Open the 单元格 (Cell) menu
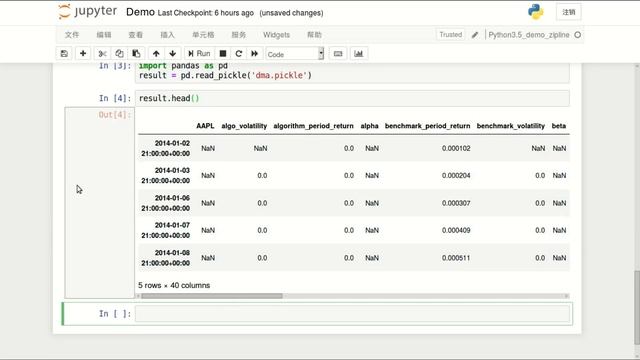 (203, 35)
